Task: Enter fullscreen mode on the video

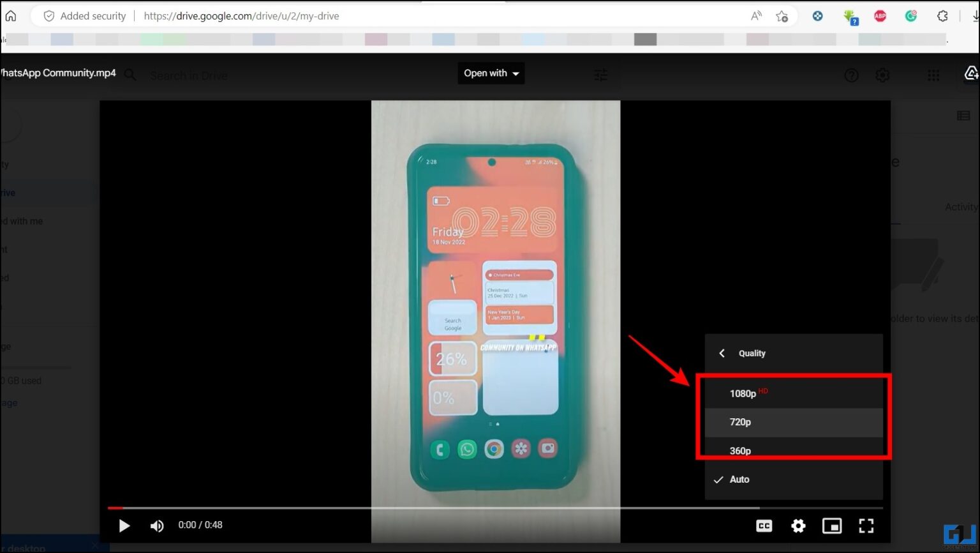Action: (866, 526)
